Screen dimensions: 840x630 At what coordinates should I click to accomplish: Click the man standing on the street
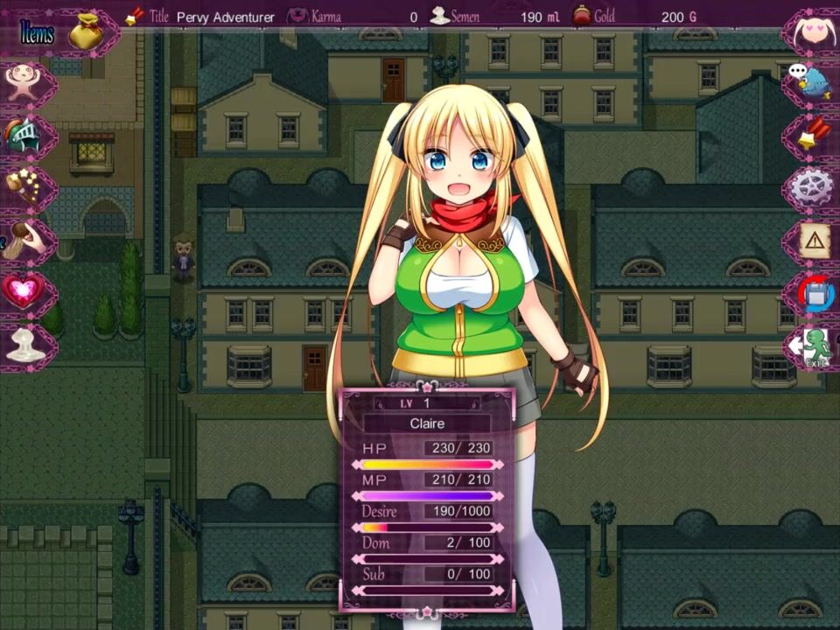point(183,257)
